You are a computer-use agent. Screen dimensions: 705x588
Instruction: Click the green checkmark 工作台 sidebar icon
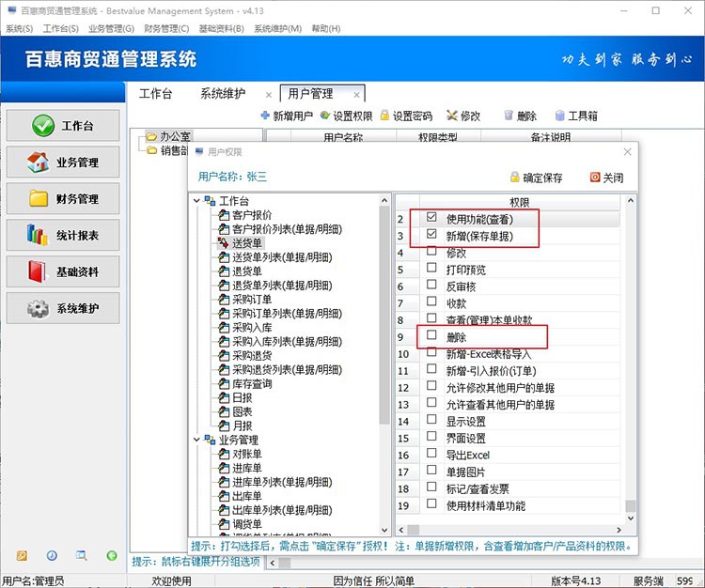pos(43,125)
